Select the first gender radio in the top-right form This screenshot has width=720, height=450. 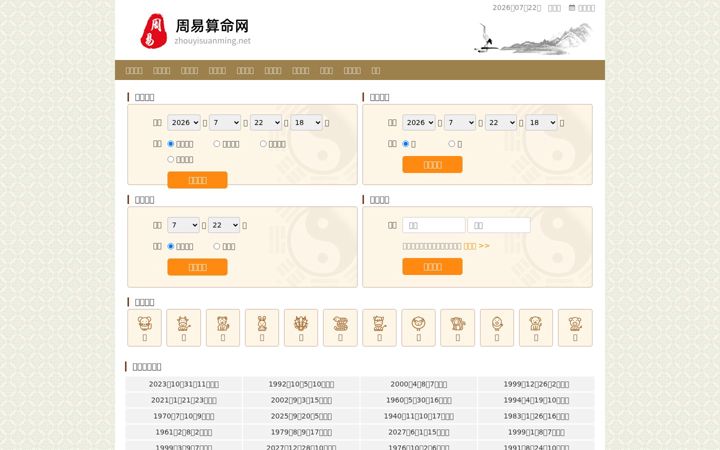click(x=405, y=144)
